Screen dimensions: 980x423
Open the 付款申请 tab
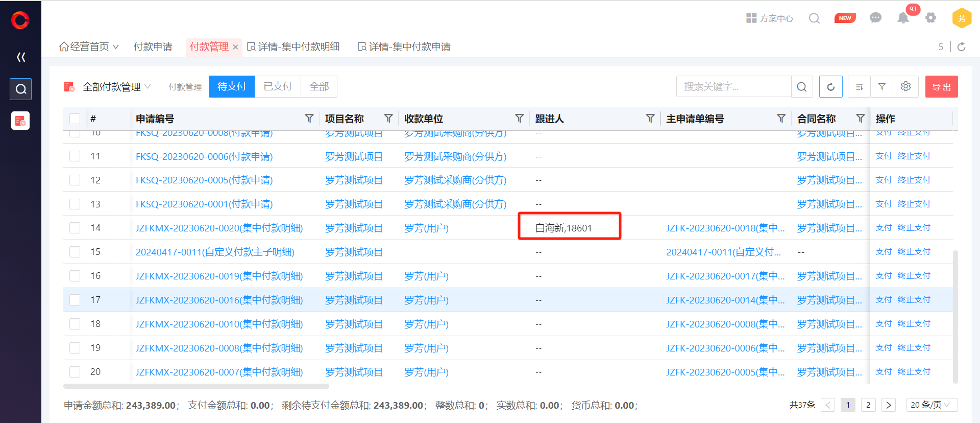pyautogui.click(x=153, y=47)
